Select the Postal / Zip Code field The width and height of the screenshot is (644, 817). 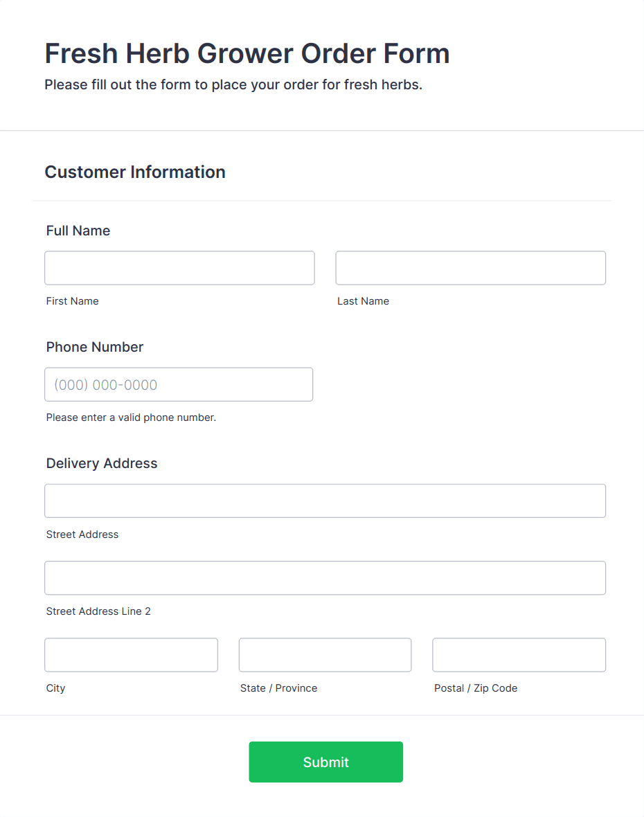(519, 655)
